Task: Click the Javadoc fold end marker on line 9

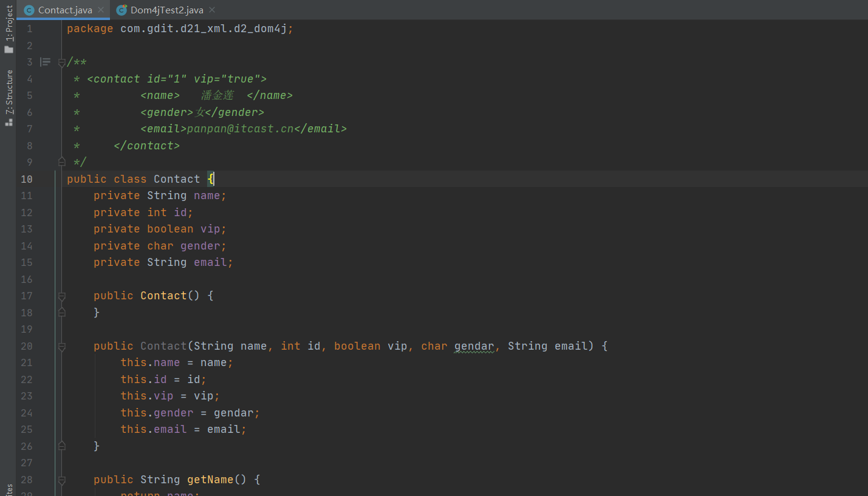Action: tap(61, 161)
